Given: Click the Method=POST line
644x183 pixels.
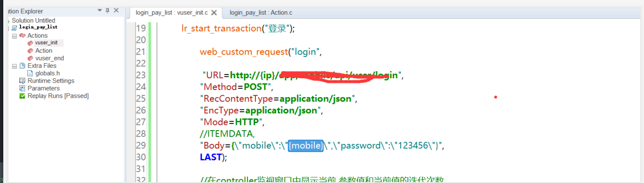Looking at the screenshot, I should click(x=236, y=87).
